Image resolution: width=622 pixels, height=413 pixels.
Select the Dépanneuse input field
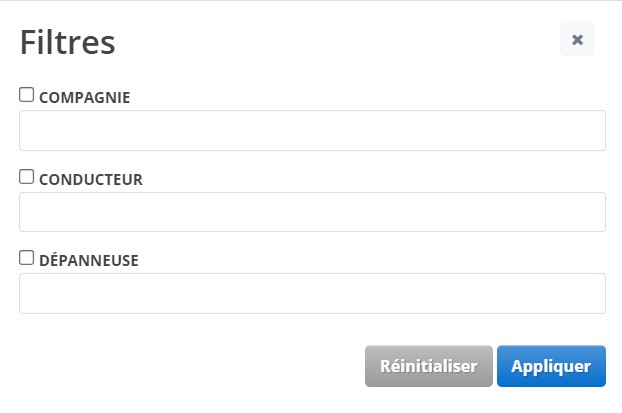pyautogui.click(x=312, y=293)
